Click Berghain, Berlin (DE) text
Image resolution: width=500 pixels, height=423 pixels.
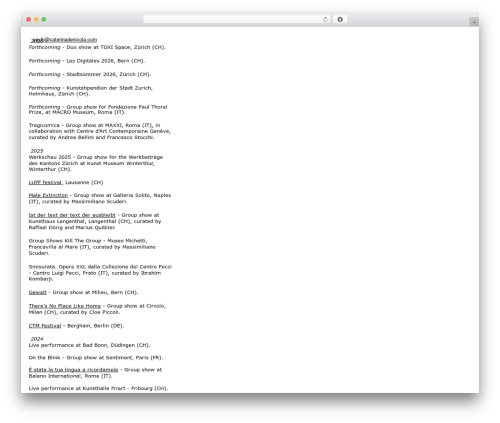point(96,326)
